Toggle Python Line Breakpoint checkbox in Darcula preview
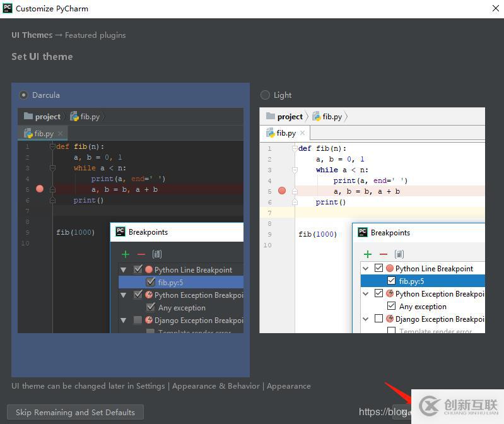Image resolution: width=504 pixels, height=424 pixels. point(138,269)
